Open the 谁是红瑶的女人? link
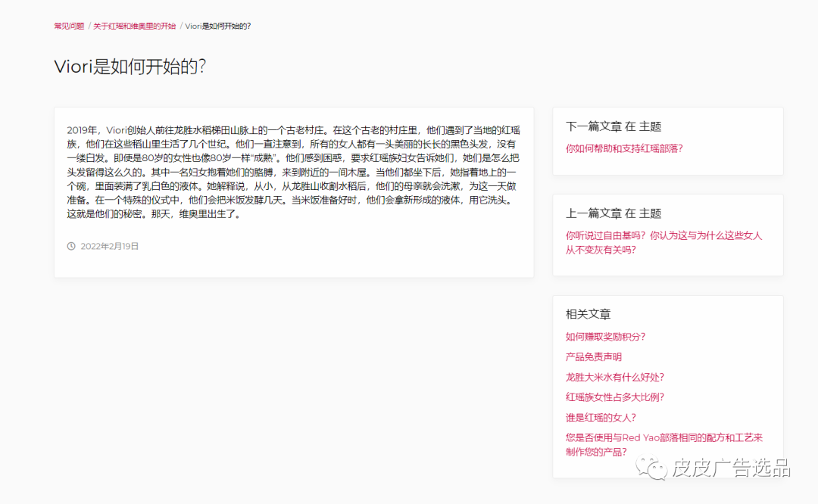Screen dimensions: 818x504 click(601, 418)
